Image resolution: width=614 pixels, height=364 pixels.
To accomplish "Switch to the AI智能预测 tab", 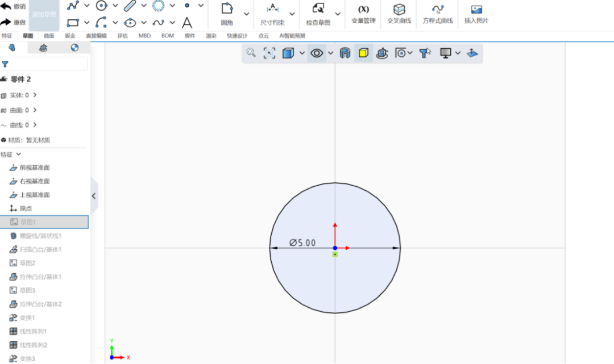I will [x=292, y=36].
